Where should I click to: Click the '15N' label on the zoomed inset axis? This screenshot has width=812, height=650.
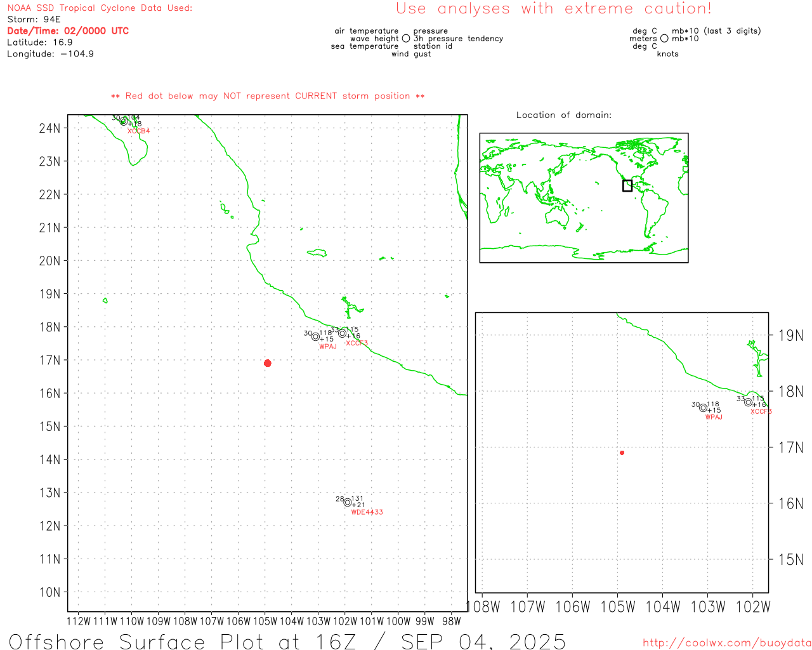(791, 560)
